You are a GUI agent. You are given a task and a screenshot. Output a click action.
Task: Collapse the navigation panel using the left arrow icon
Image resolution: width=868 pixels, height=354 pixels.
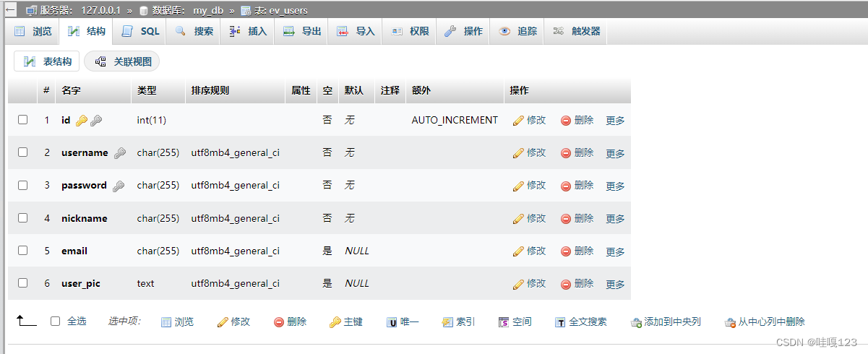[11, 11]
